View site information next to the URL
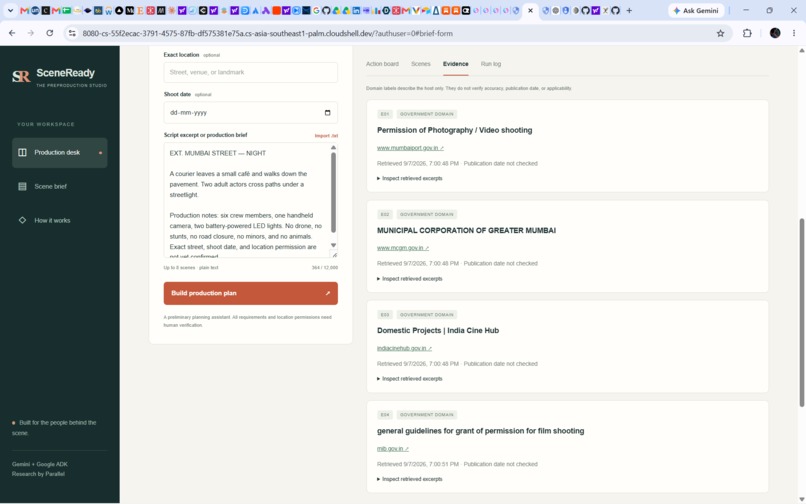The width and height of the screenshot is (806, 504). (72, 33)
